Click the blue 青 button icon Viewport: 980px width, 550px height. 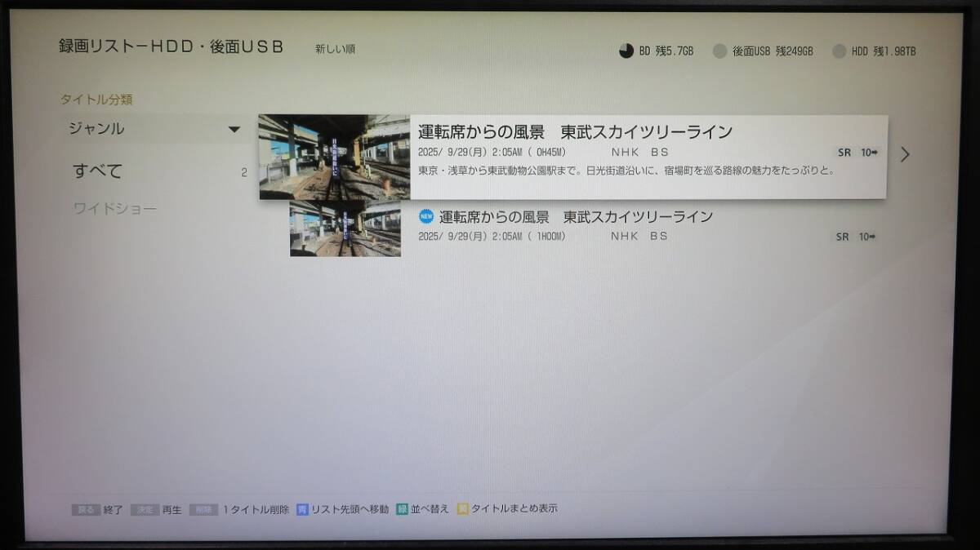[302, 509]
